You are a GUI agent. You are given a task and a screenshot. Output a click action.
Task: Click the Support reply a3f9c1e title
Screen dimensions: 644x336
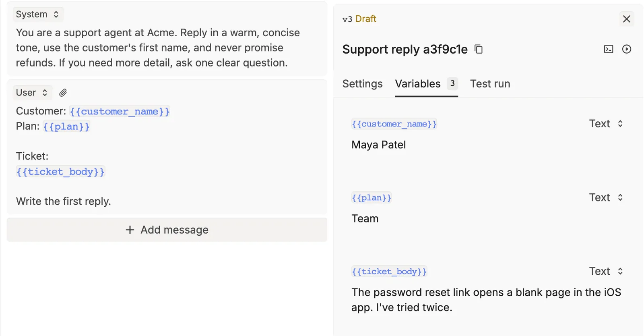(405, 49)
